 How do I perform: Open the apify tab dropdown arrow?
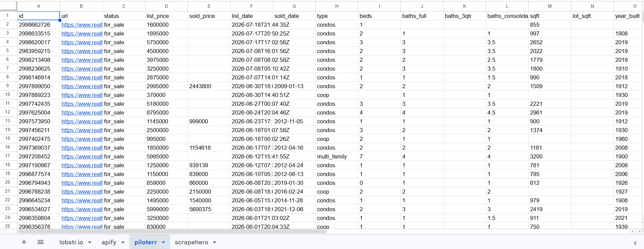123,243
